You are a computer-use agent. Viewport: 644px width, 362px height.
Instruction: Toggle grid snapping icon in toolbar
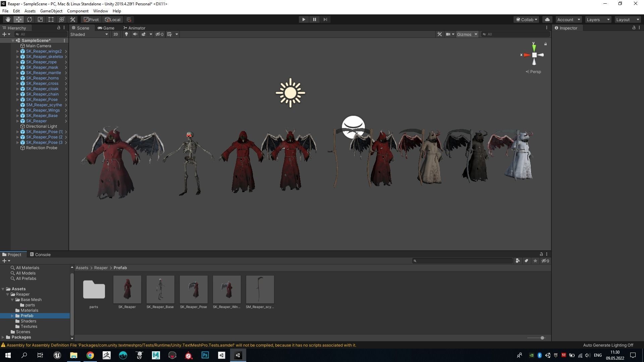tap(129, 19)
